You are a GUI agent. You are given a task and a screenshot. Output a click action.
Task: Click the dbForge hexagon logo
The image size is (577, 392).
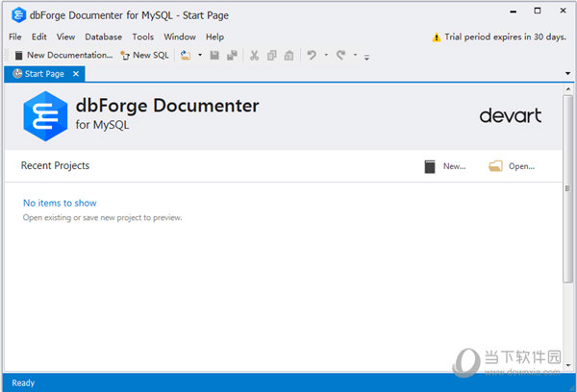pyautogui.click(x=45, y=116)
